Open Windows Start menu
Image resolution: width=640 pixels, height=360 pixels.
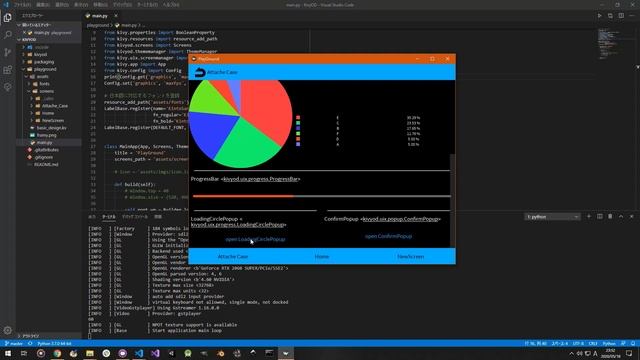point(8,353)
